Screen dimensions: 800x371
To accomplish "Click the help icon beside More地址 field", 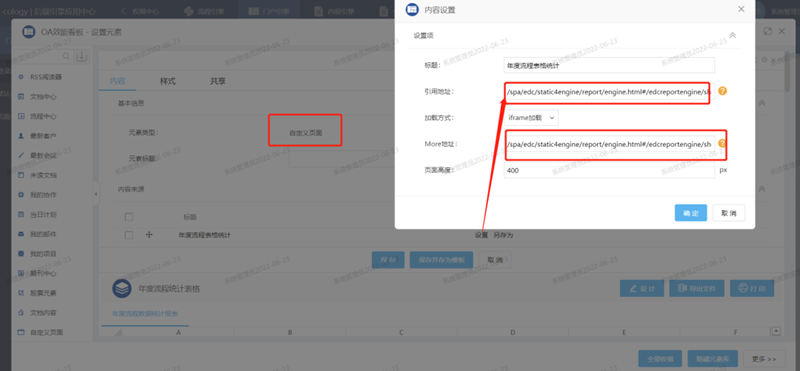I will click(x=722, y=143).
